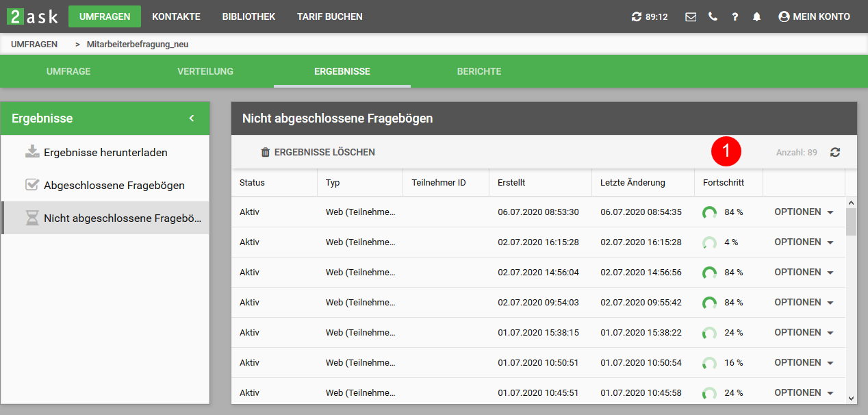
Task: Open OPTIONEN for 01.07.2020 10:50:51 row
Action: point(804,363)
